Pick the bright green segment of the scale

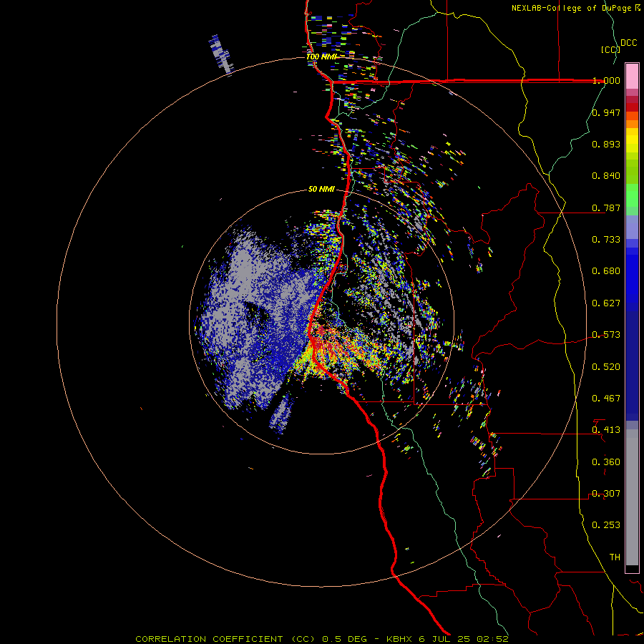point(632,195)
